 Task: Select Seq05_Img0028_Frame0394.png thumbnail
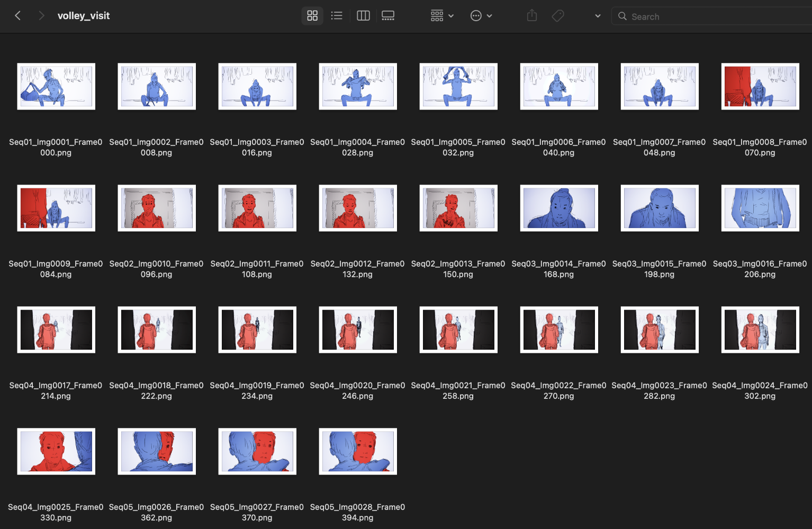tap(358, 451)
